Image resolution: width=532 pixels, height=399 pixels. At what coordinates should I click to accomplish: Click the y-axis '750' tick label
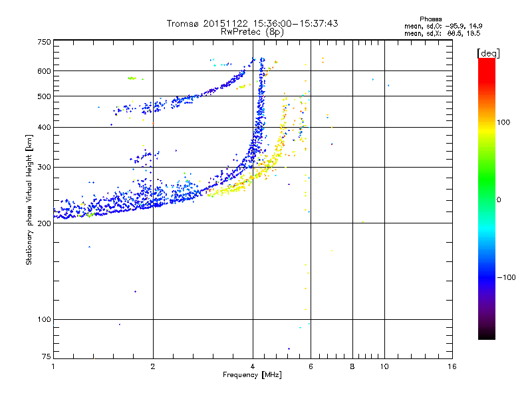point(44,42)
